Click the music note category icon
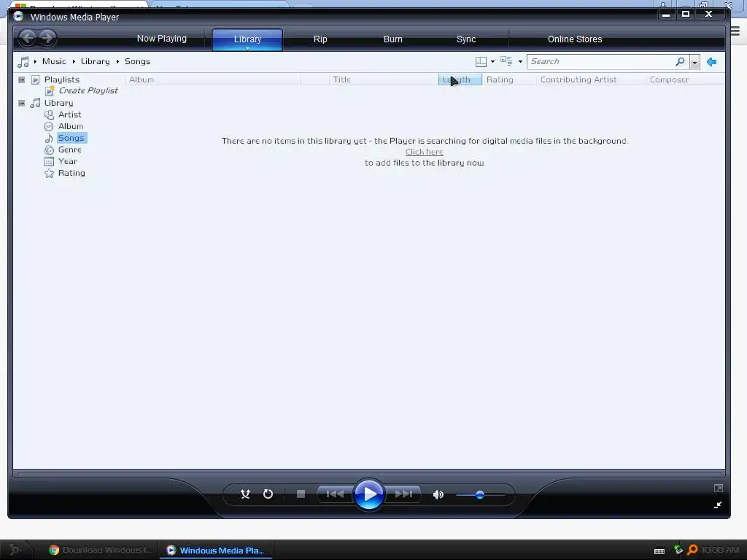The width and height of the screenshot is (747, 560). pyautogui.click(x=23, y=61)
